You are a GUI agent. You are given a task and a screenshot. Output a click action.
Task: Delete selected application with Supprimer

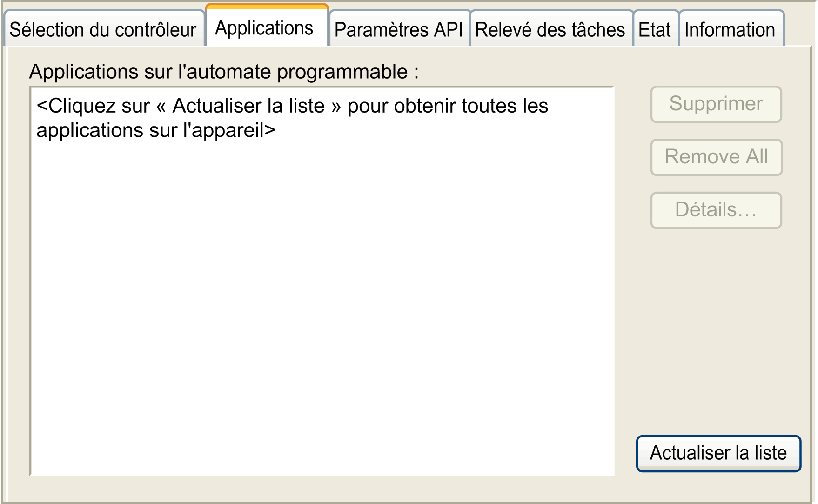click(716, 104)
